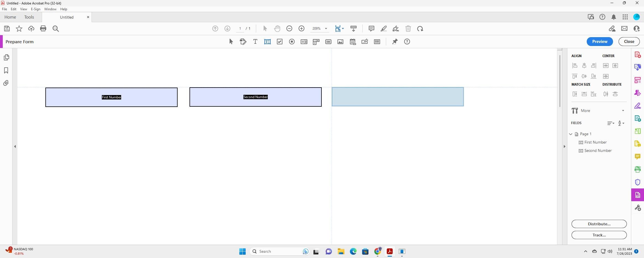Open the zoom level dropdown
This screenshot has height=258, width=644.
coord(326,29)
